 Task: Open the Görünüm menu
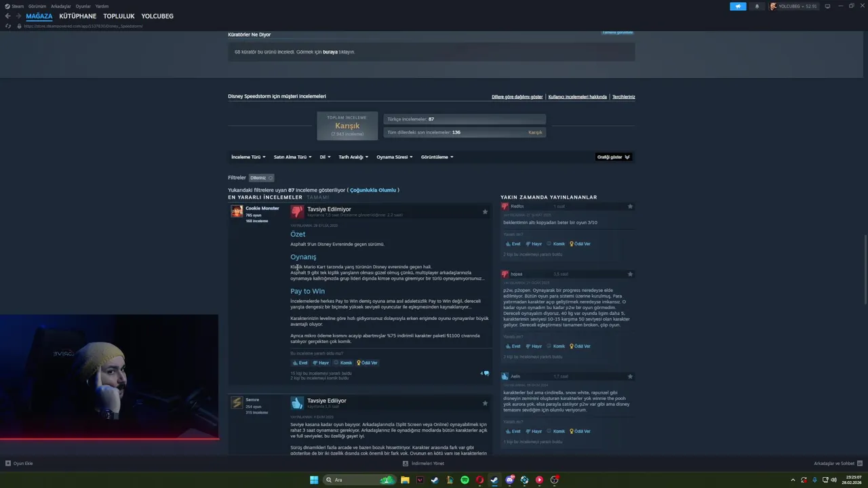click(x=37, y=6)
